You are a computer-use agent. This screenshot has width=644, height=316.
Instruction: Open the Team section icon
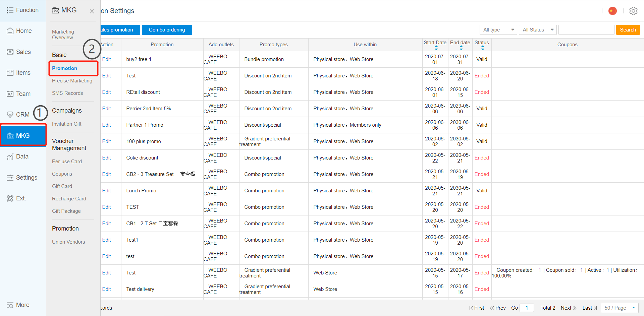pos(10,94)
